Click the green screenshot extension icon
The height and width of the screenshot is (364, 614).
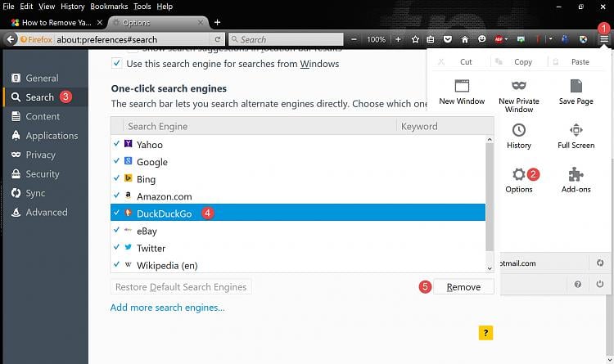tap(521, 39)
